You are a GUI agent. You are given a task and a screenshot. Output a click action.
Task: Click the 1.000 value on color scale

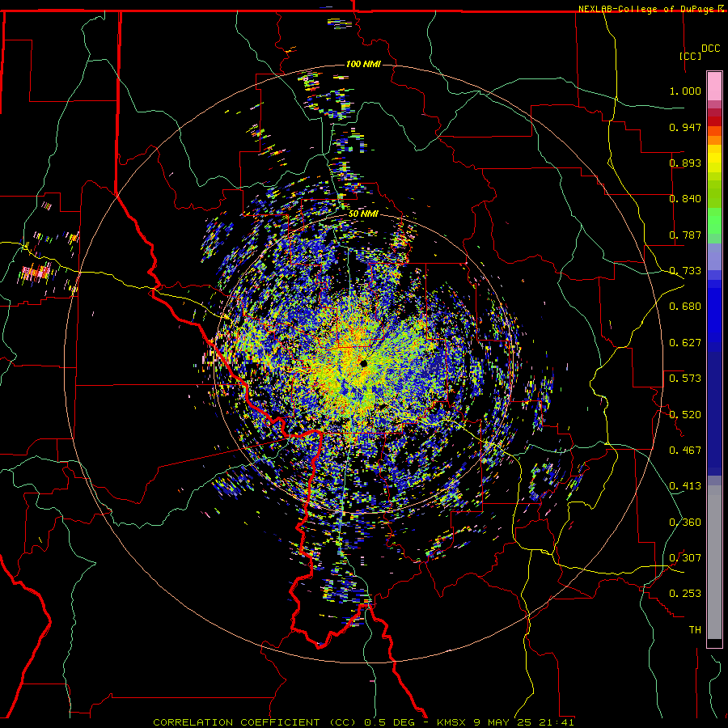click(685, 91)
